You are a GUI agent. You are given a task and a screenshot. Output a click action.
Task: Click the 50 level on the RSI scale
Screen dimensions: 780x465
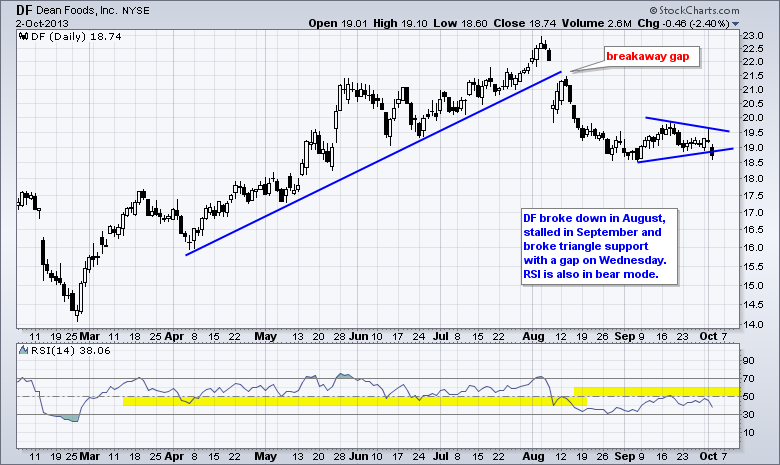click(748, 396)
